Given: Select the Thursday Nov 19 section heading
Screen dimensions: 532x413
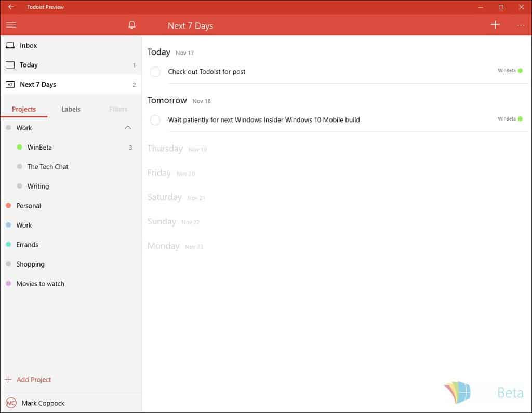Looking at the screenshot, I should click(x=165, y=149).
